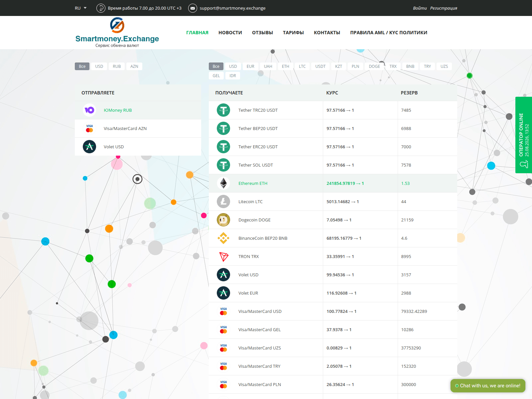Open the КОНТАКТЫ menu page
This screenshot has height=399, width=532.
(327, 33)
